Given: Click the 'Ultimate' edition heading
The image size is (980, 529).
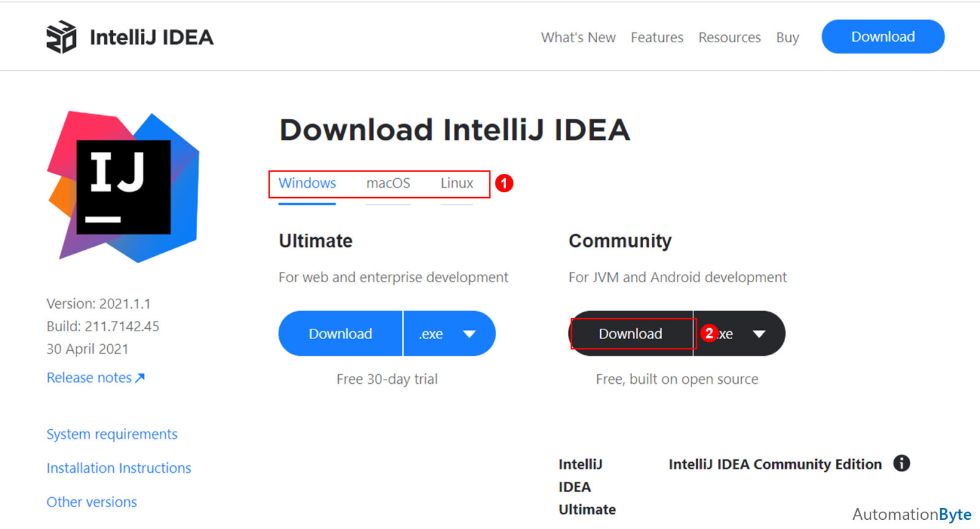Looking at the screenshot, I should 315,241.
